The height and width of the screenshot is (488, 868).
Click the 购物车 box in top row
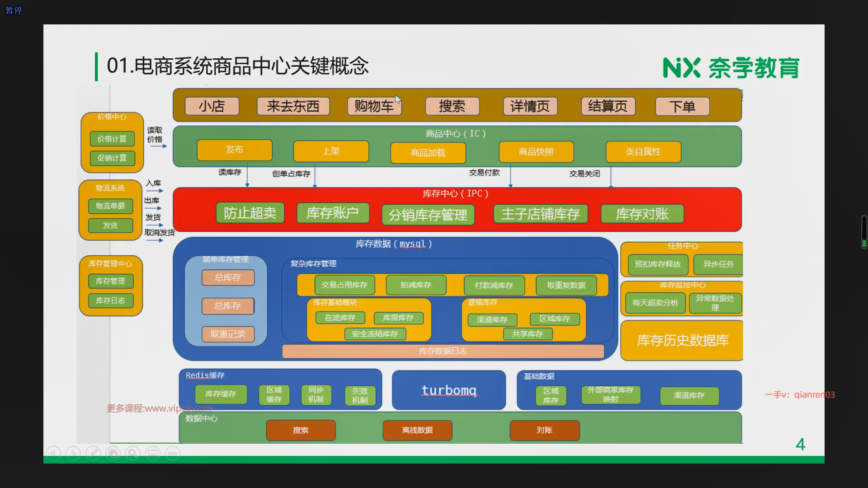[374, 106]
